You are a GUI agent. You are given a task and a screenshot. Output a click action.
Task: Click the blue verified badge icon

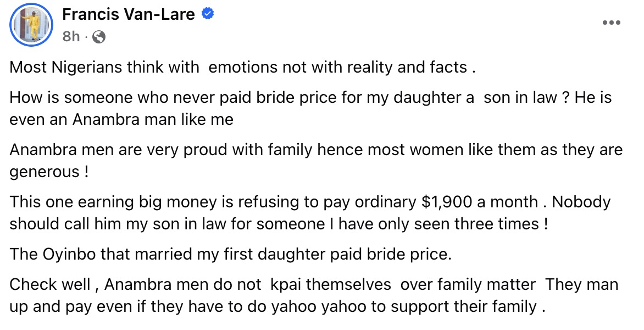[x=208, y=14]
